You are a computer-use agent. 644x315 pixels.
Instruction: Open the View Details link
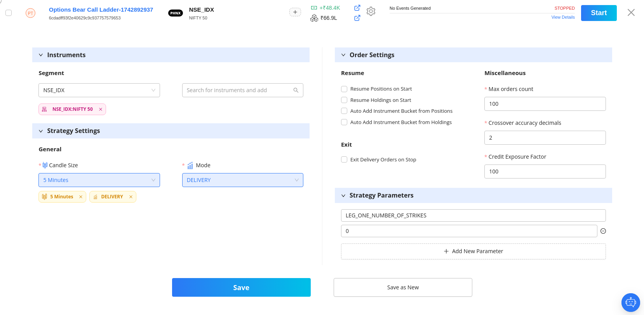pyautogui.click(x=563, y=17)
